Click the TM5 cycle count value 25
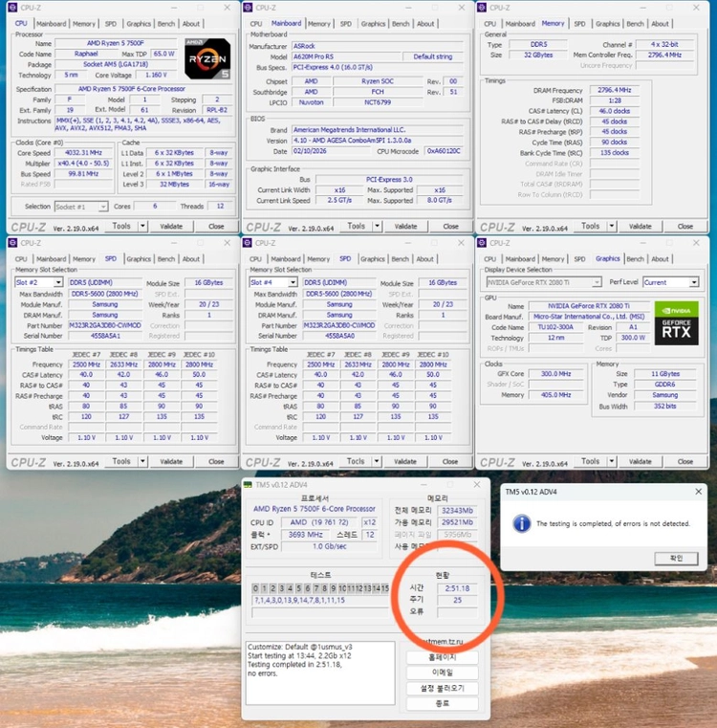Image resolution: width=717 pixels, height=728 pixels. pos(457,601)
